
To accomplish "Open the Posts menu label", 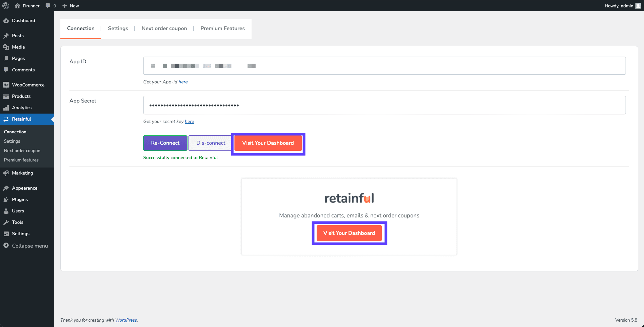I will (x=18, y=36).
